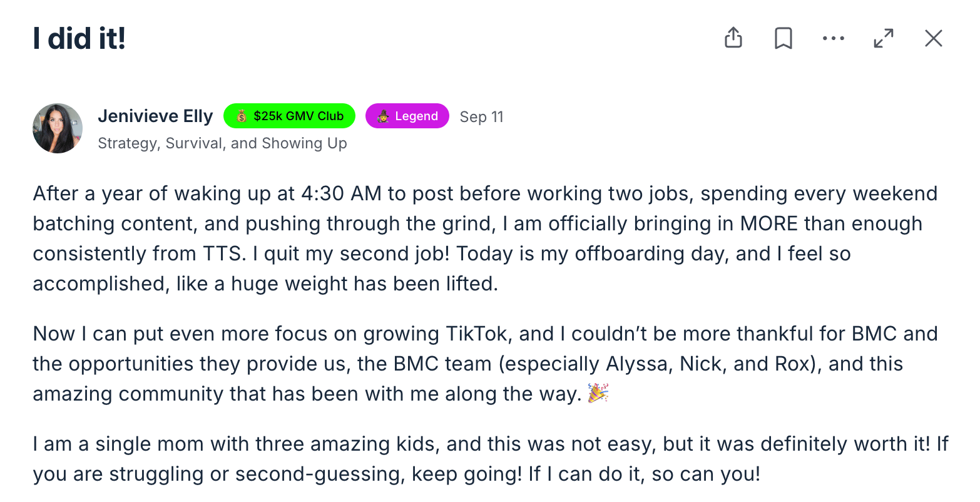980x502 pixels.
Task: Click the tagline "Strategy, Survival, and Showing Up"
Action: click(222, 143)
